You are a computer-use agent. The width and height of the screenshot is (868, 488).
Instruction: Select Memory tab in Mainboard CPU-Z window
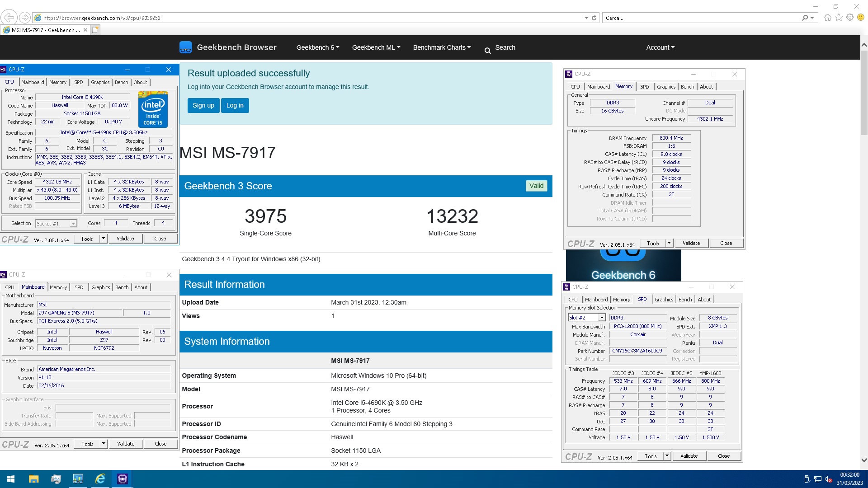point(58,287)
